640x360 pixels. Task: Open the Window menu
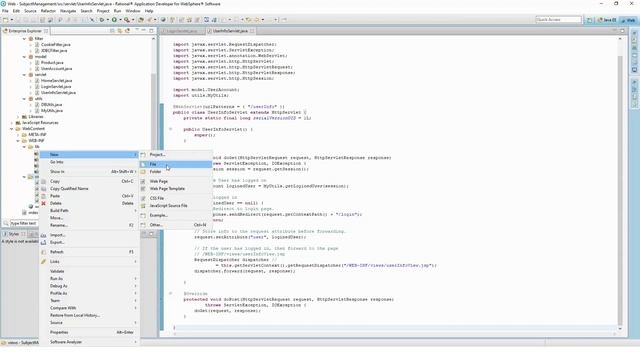tap(133, 11)
